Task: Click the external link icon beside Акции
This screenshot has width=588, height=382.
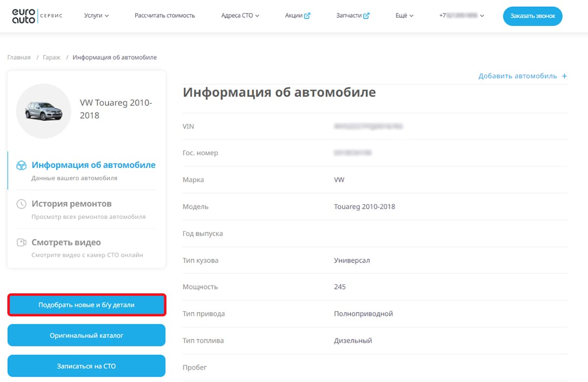Action: 307,16
